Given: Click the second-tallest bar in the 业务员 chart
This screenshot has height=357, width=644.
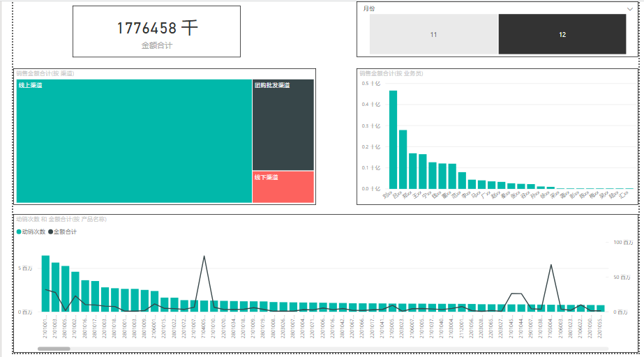Looking at the screenshot, I should [403, 159].
